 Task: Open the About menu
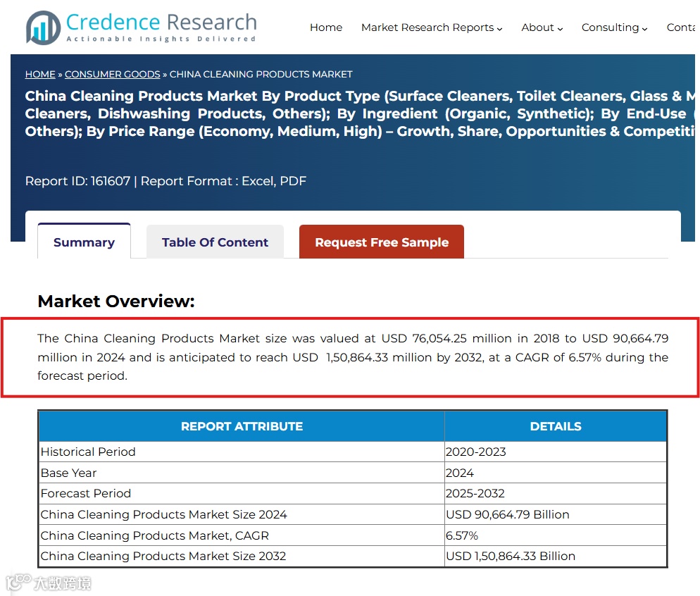pyautogui.click(x=537, y=27)
